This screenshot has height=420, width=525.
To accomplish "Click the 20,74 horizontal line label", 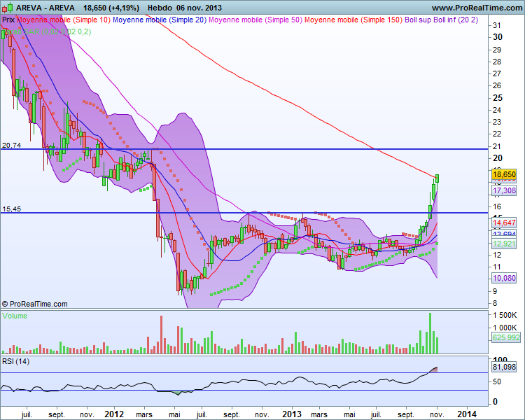I will point(11,145).
